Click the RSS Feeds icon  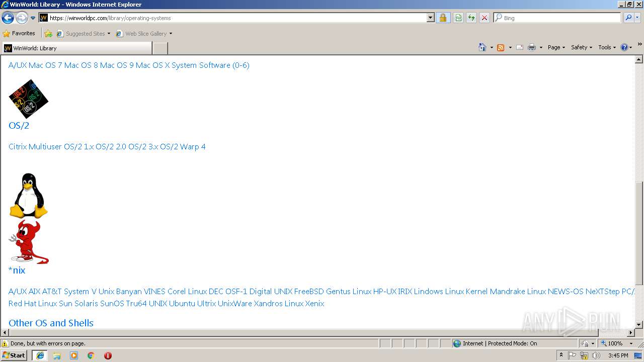coord(501,47)
